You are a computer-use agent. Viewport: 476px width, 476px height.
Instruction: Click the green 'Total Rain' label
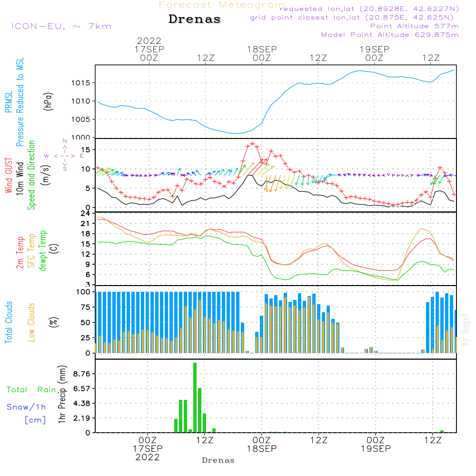31,390
